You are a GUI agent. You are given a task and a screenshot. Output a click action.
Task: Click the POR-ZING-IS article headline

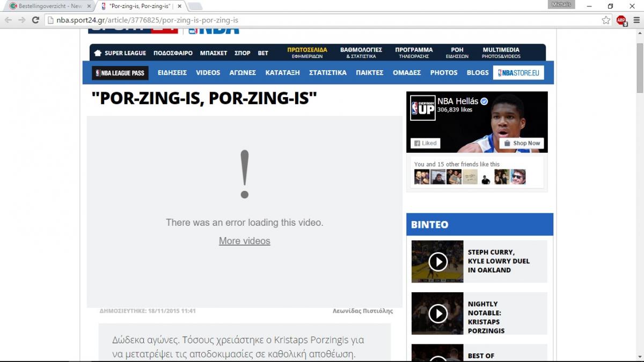click(x=204, y=99)
